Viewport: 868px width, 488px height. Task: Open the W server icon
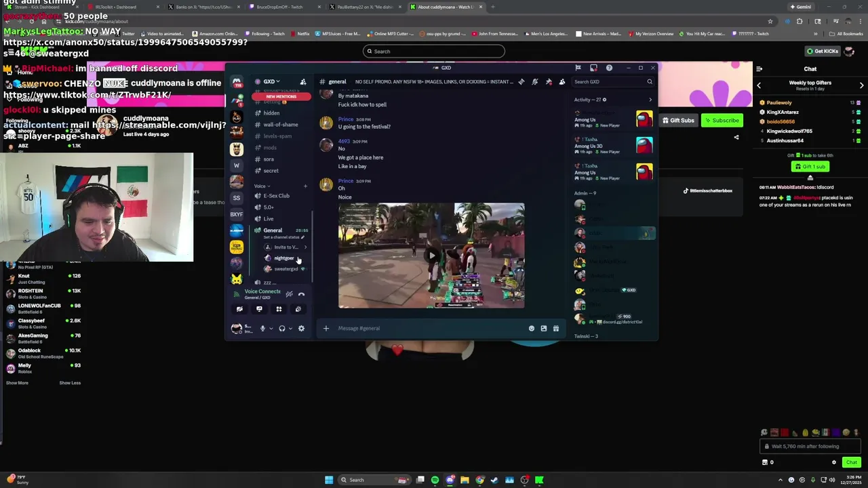(x=237, y=165)
